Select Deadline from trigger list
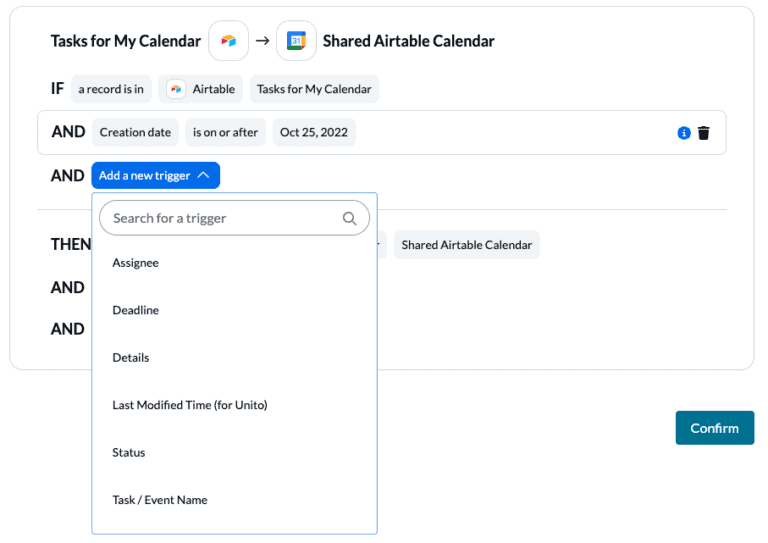Screen dimensions: 768x543 tap(135, 310)
